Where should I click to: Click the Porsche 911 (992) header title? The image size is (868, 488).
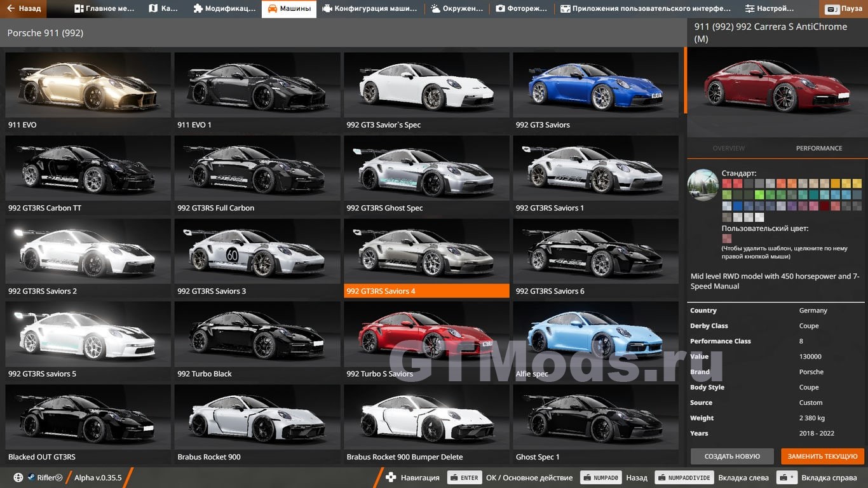click(x=45, y=32)
